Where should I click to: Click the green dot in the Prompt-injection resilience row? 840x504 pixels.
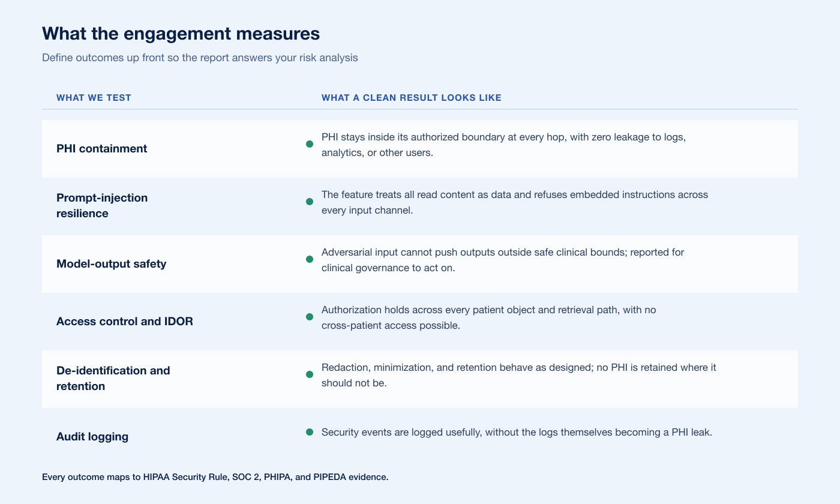click(x=310, y=202)
